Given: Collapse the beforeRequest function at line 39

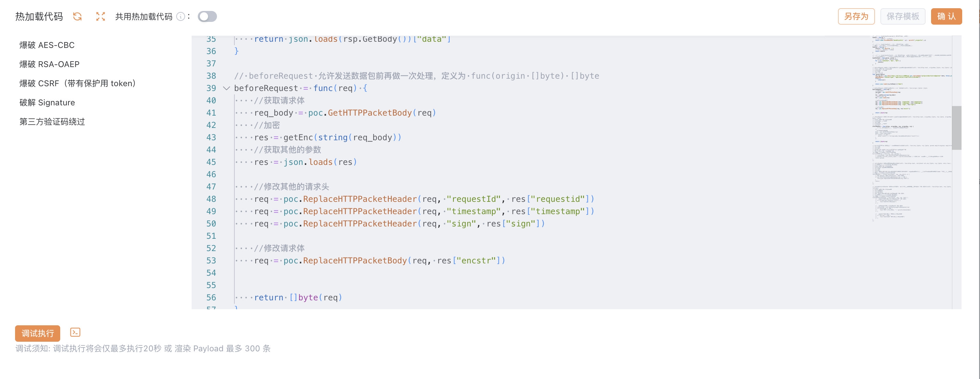Looking at the screenshot, I should coord(227,88).
